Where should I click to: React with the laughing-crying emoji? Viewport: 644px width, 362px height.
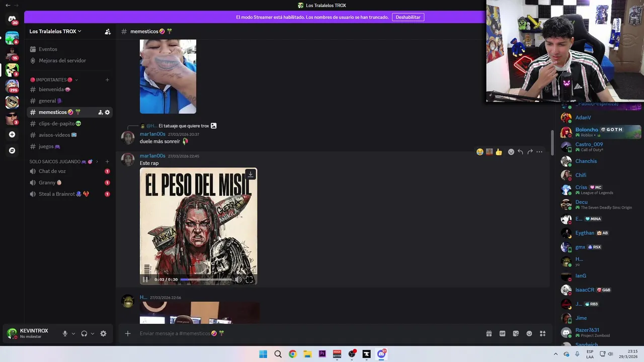480,152
